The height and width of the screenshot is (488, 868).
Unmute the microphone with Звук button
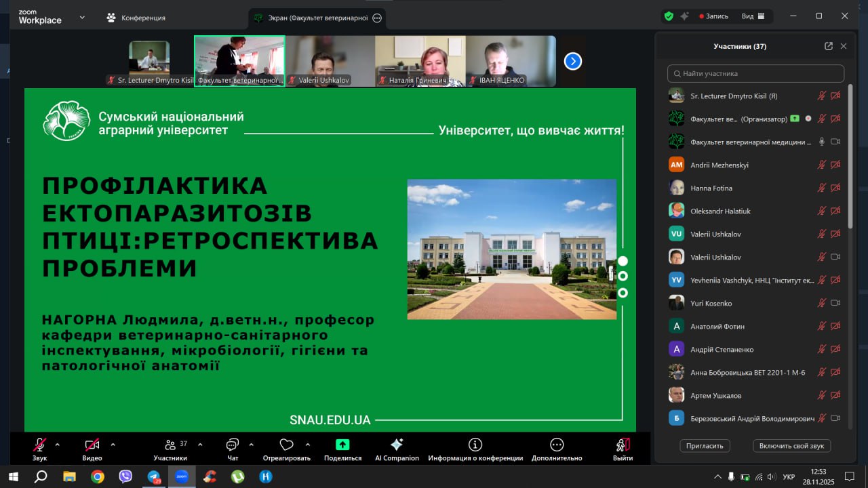click(x=40, y=445)
